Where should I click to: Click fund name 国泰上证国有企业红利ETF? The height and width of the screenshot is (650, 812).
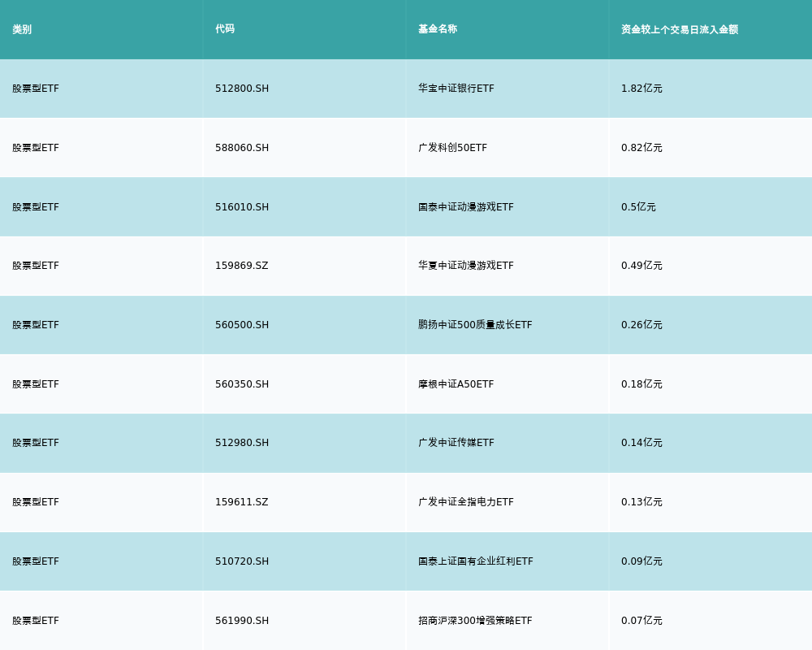pos(476,561)
